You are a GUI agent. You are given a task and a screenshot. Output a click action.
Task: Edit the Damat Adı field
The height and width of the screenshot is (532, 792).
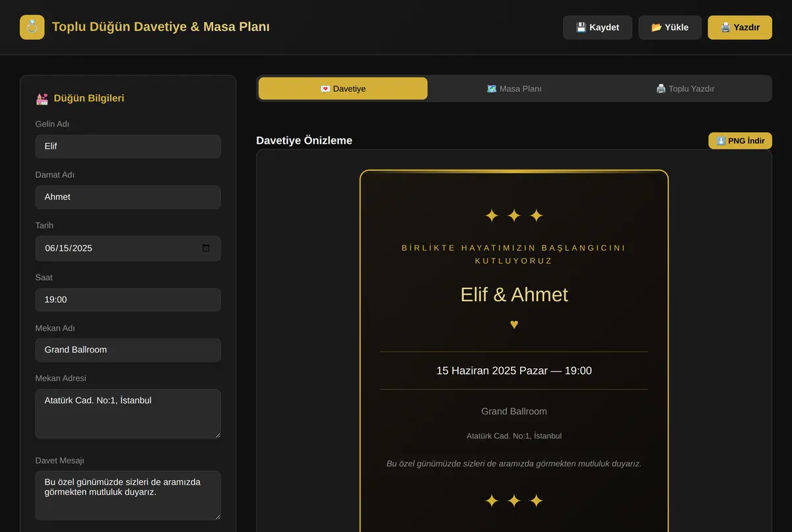[128, 197]
